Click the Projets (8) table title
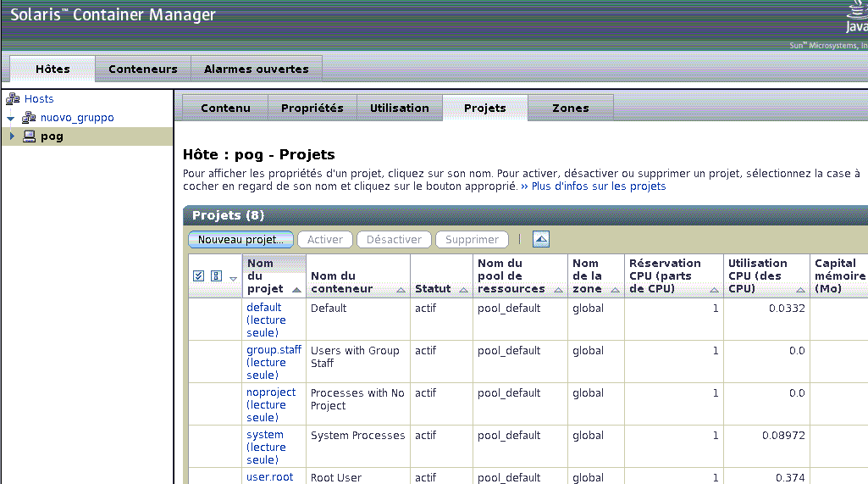 228,215
